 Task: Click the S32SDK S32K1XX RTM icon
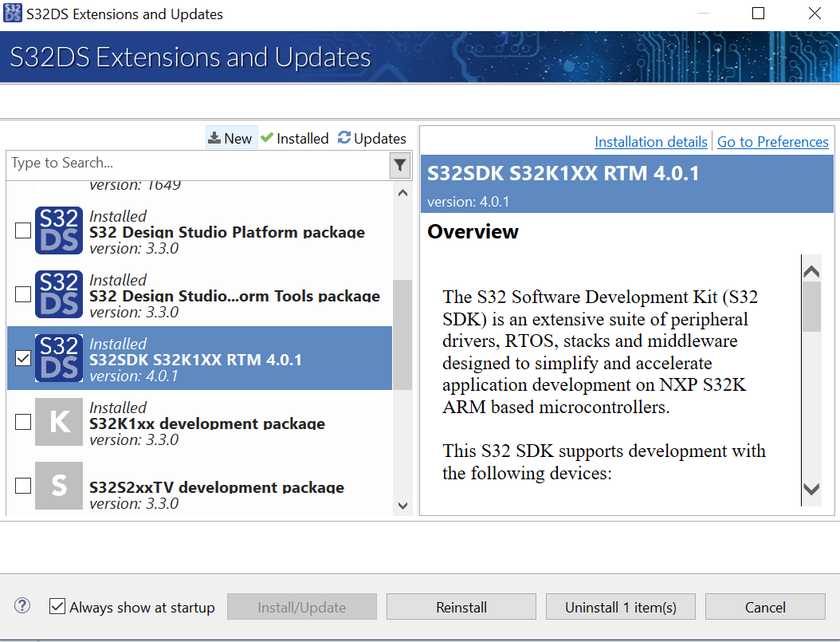pos(59,359)
